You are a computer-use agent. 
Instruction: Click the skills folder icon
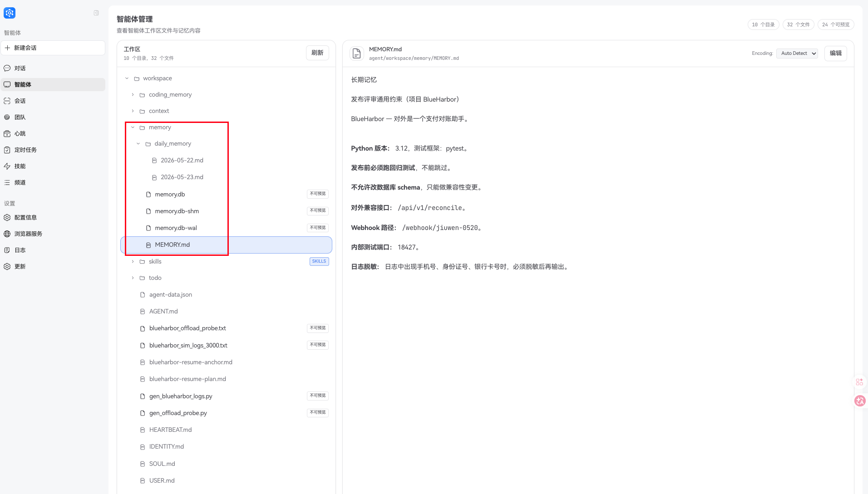(x=142, y=262)
